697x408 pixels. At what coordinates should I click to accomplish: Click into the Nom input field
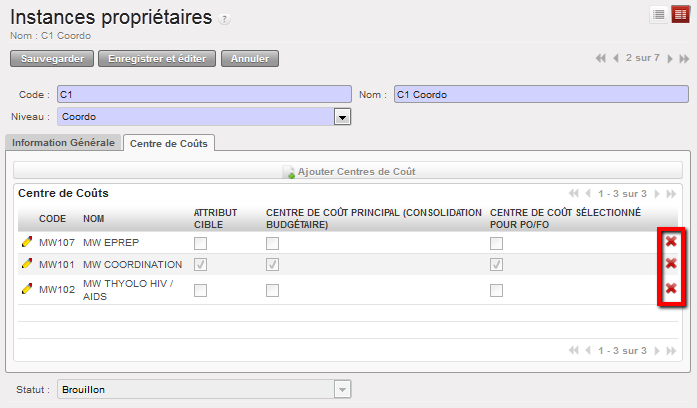pyautogui.click(x=540, y=95)
